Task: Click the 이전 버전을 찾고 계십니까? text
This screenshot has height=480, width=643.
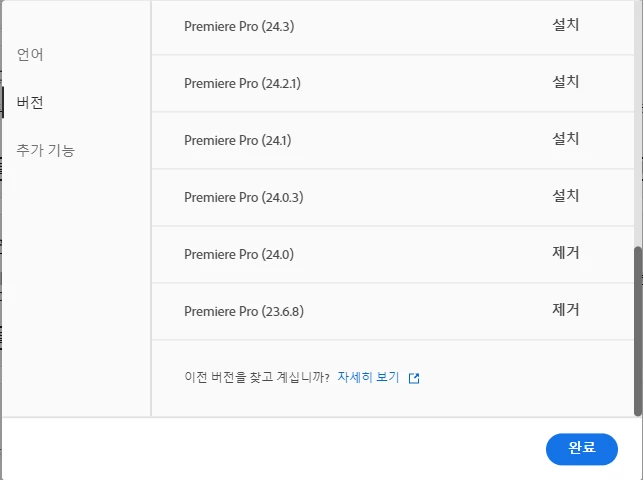Action: coord(257,378)
